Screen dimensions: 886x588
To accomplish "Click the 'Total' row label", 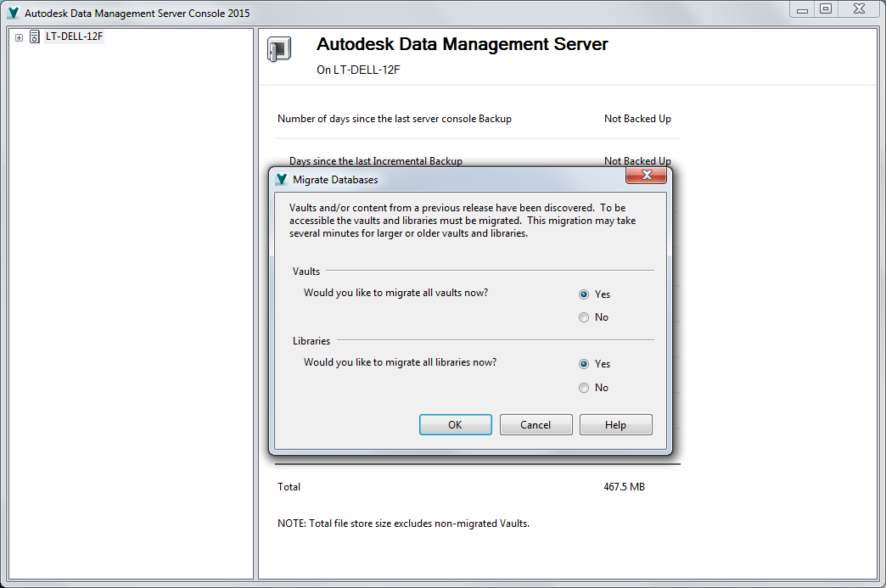I will [289, 487].
